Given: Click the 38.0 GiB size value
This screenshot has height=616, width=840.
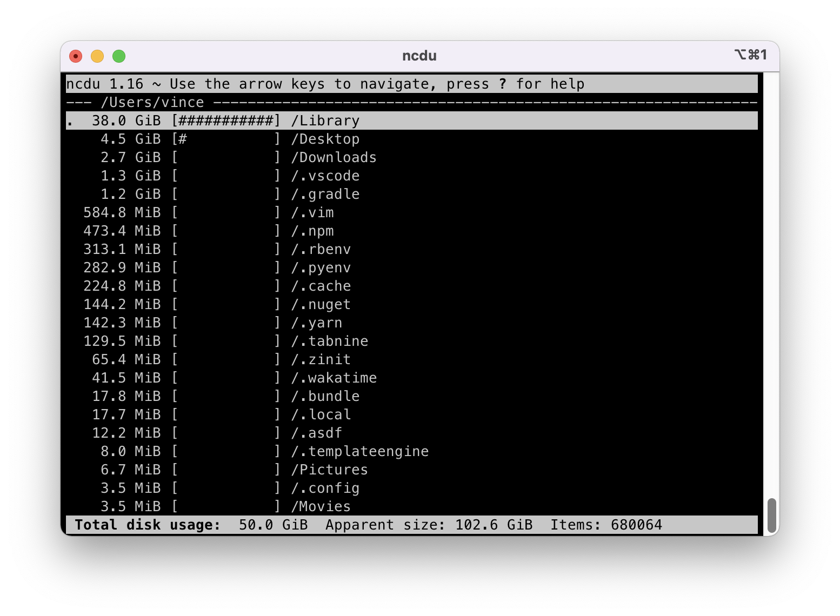Looking at the screenshot, I should (126, 120).
